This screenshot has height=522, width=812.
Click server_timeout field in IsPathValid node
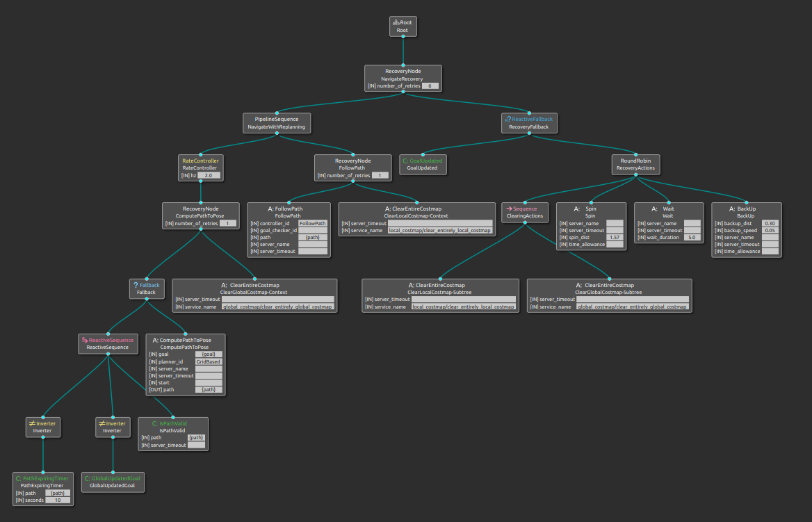point(196,445)
